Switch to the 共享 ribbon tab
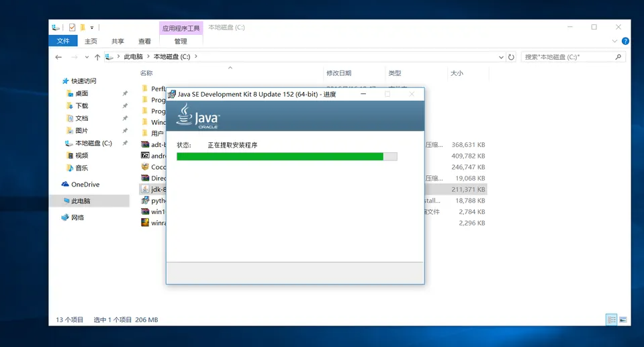 pyautogui.click(x=118, y=41)
